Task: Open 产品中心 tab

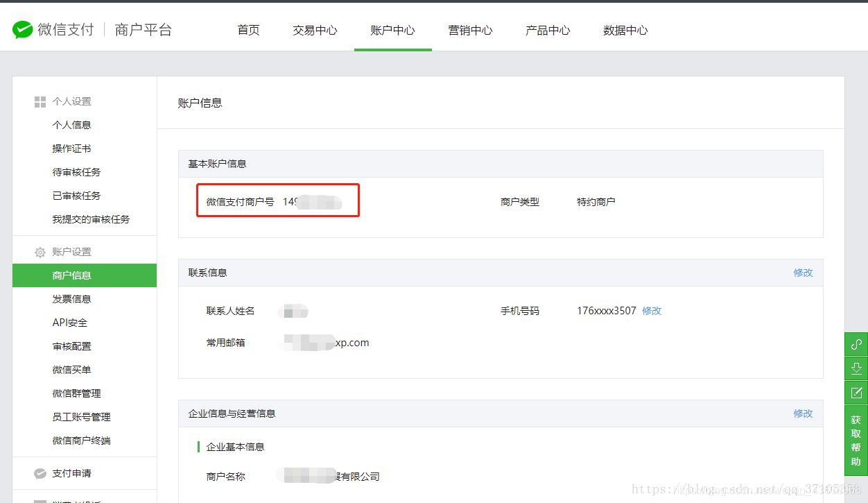Action: [x=548, y=30]
